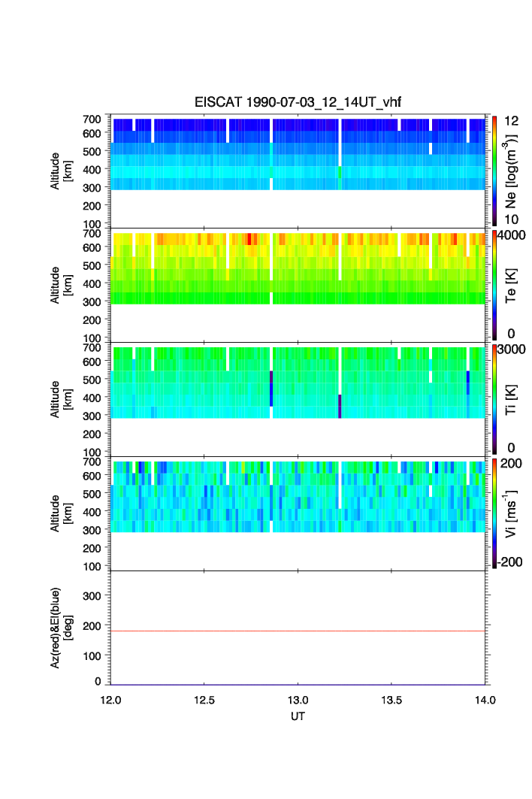Select the Te [K] color bar label

(511, 286)
